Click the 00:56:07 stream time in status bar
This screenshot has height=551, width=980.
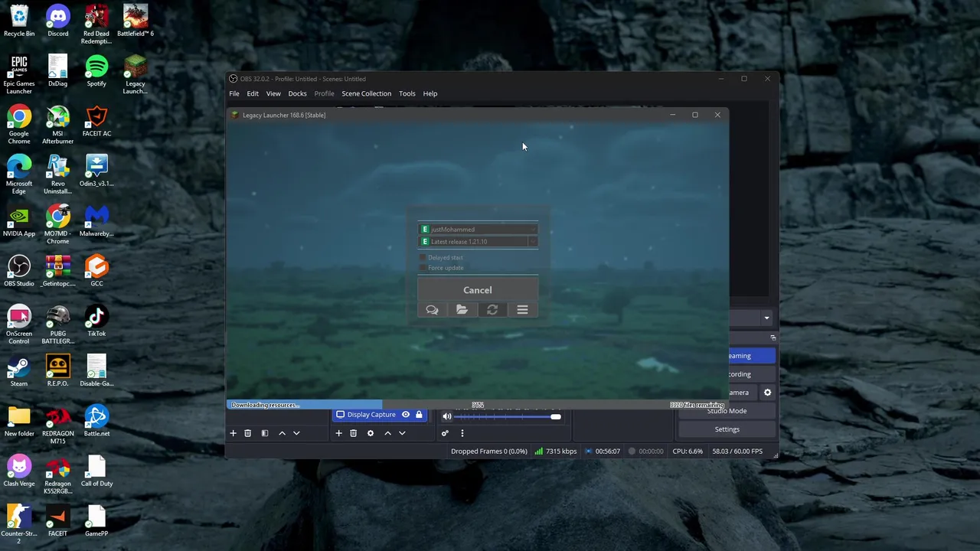pyautogui.click(x=603, y=452)
